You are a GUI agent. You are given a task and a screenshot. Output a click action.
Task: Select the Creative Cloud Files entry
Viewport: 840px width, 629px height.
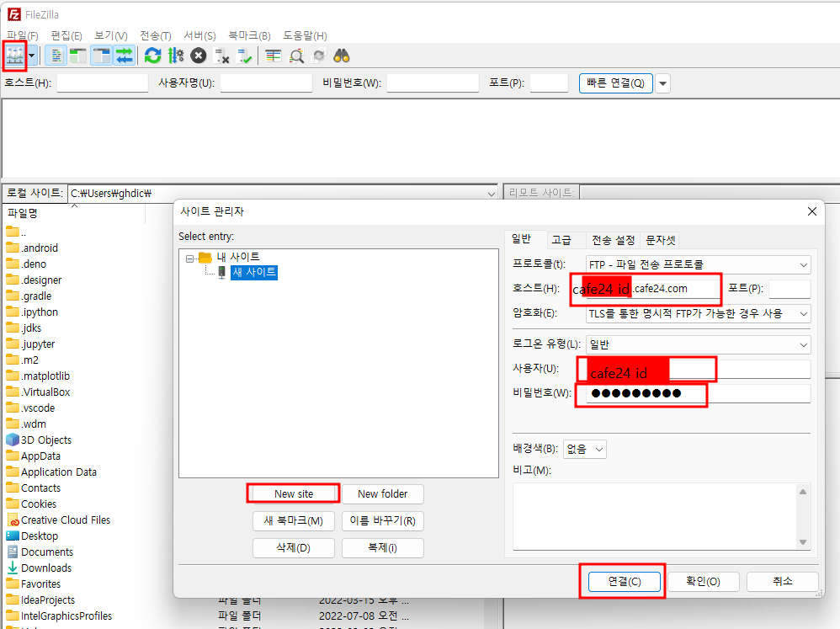point(66,520)
